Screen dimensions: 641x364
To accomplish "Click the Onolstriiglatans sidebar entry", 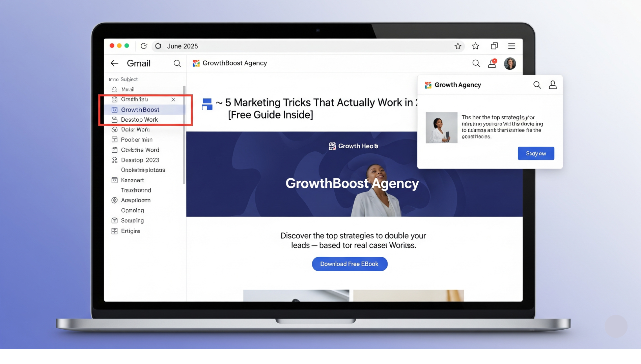I will click(143, 170).
